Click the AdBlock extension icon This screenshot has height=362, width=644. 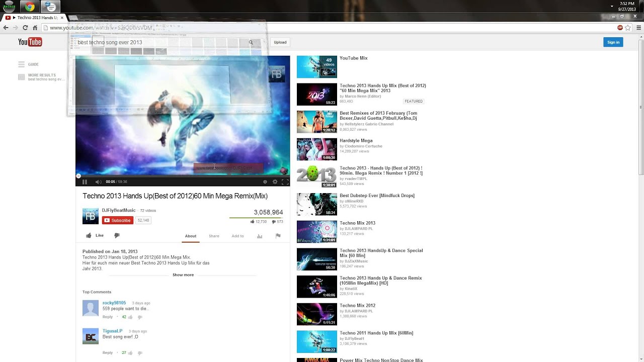click(620, 28)
